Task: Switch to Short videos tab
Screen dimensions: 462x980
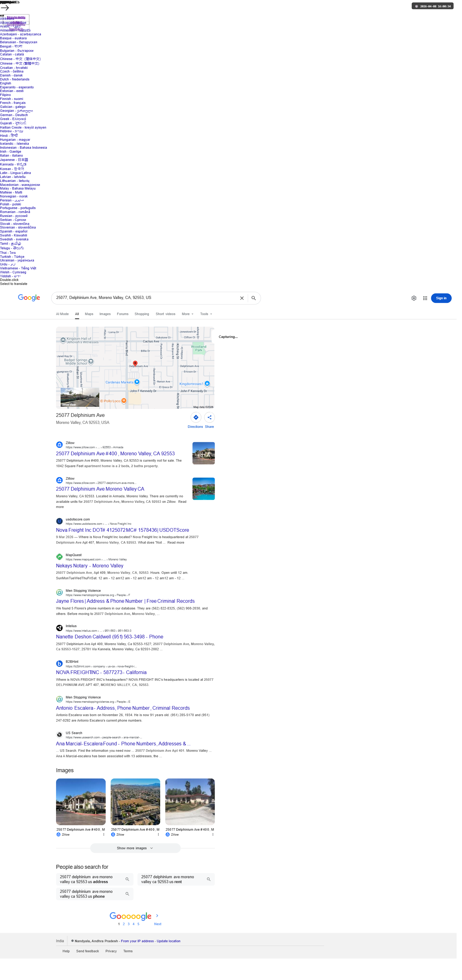Action: click(165, 314)
